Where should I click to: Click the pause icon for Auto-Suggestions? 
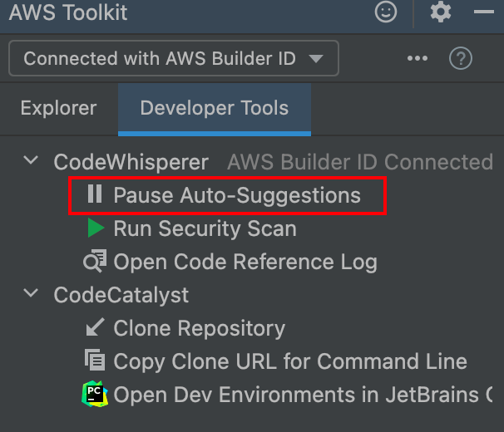[95, 194]
